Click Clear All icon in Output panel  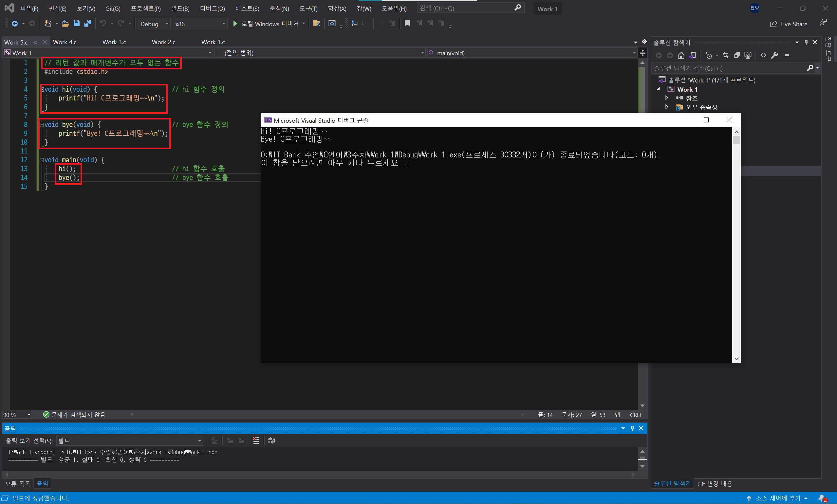pos(256,441)
